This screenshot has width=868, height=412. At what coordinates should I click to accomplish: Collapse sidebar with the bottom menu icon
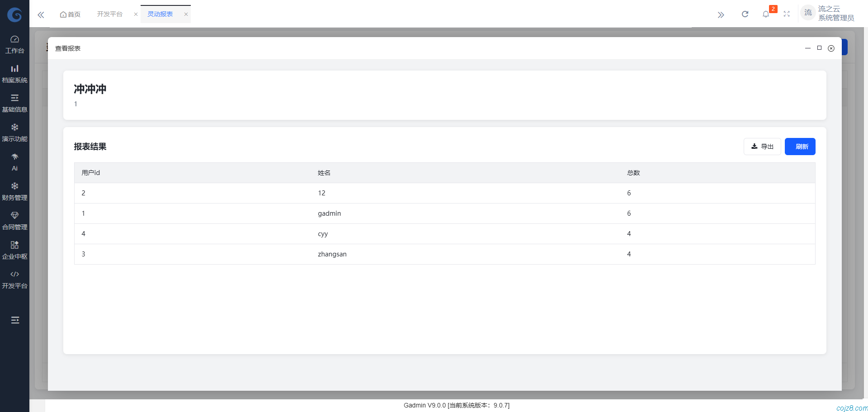point(15,320)
